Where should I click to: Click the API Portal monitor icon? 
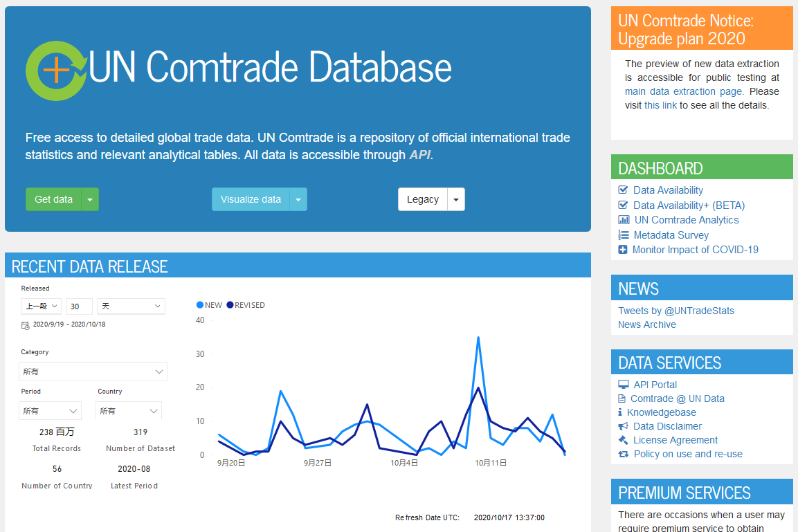pyautogui.click(x=624, y=385)
